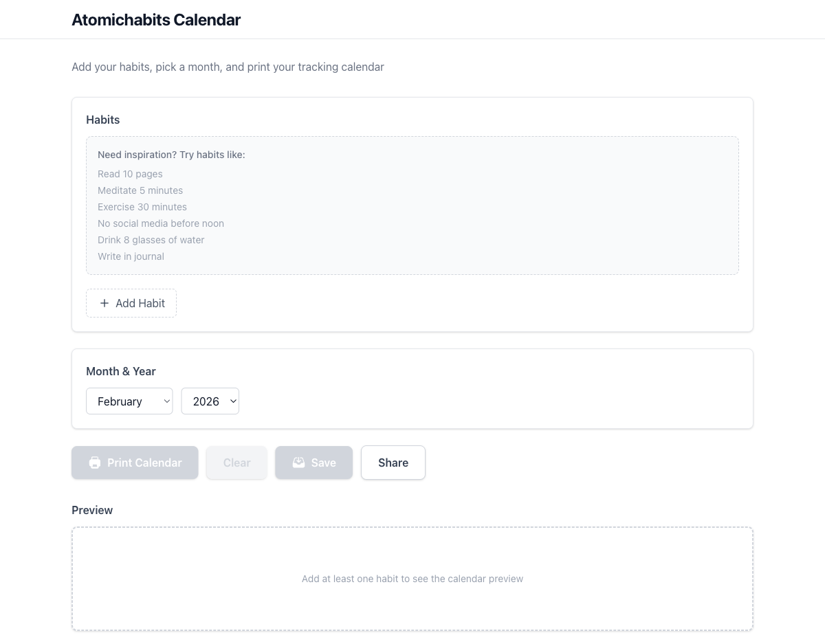The height and width of the screenshot is (644, 825).
Task: Select 'Drink 8 glasses of water' suggestion
Action: 151,240
